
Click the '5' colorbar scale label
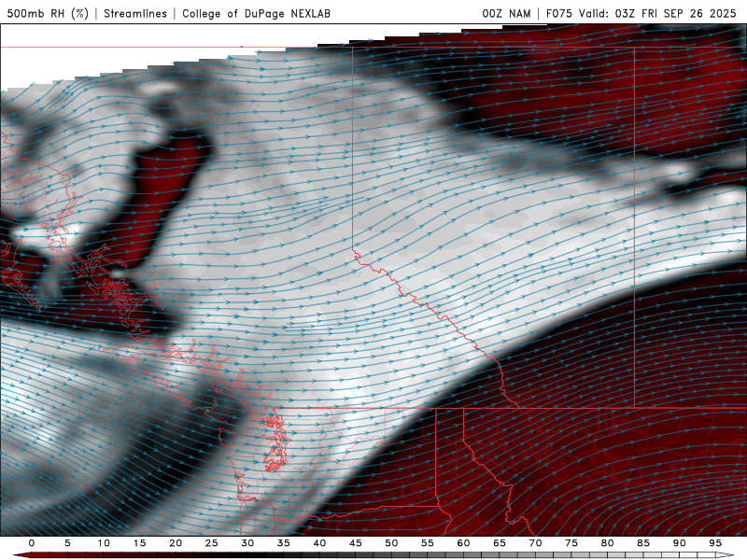(67, 543)
